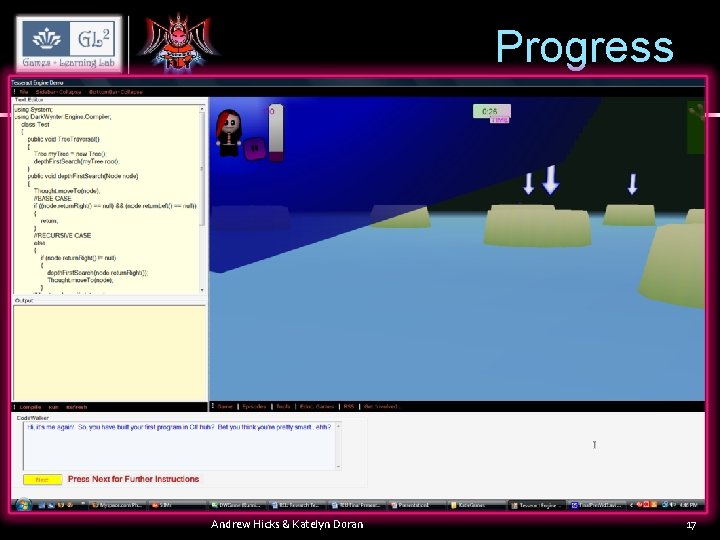720x540 pixels.
Task: Click the CodeWalker message text box
Action: point(180,446)
